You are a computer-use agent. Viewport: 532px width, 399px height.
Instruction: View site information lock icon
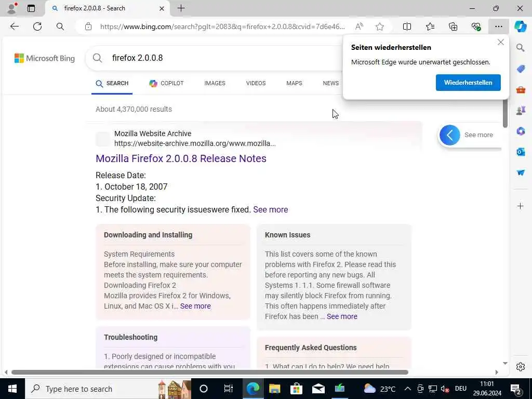tap(88, 26)
